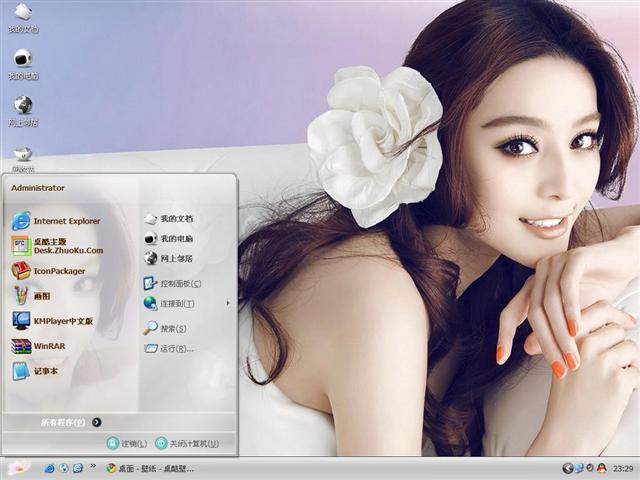The image size is (640, 480).
Task: Click the 注销(L) log off button
Action: [x=127, y=443]
